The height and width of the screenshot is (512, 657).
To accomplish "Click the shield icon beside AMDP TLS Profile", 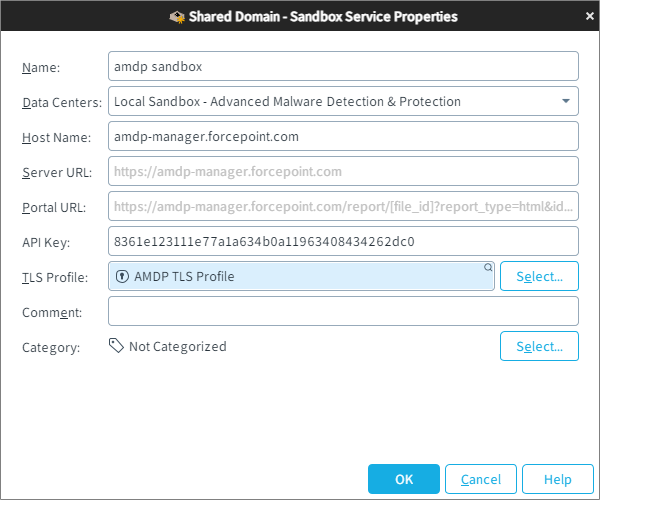I will pyautogui.click(x=123, y=276).
